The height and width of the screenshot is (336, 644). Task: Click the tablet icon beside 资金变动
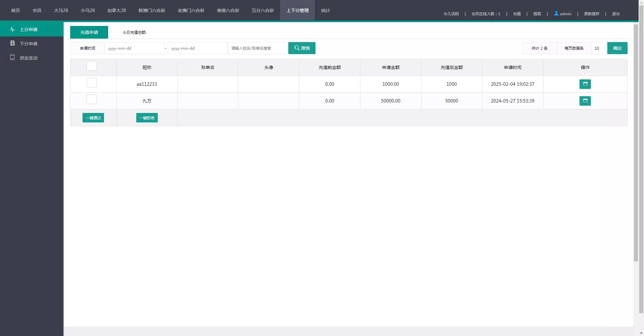click(12, 58)
